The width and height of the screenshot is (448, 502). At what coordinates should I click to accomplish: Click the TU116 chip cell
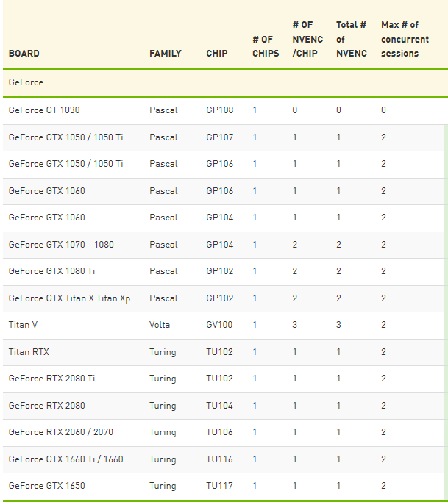219,459
